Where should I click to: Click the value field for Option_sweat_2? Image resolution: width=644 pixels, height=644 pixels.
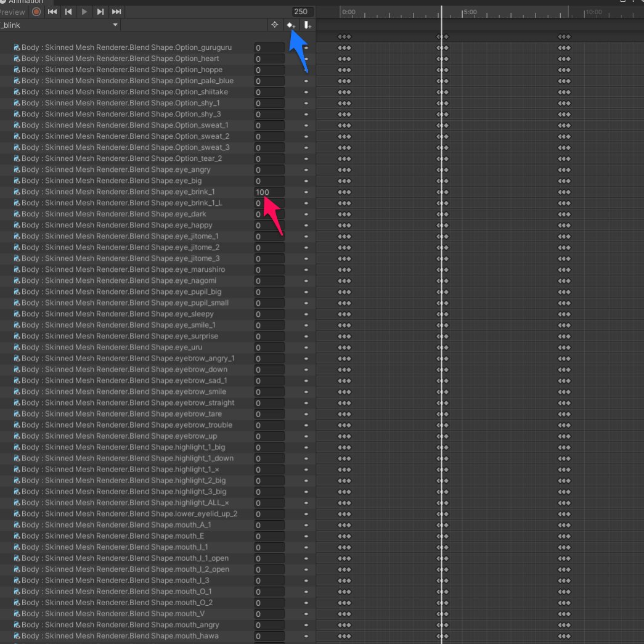(x=269, y=137)
